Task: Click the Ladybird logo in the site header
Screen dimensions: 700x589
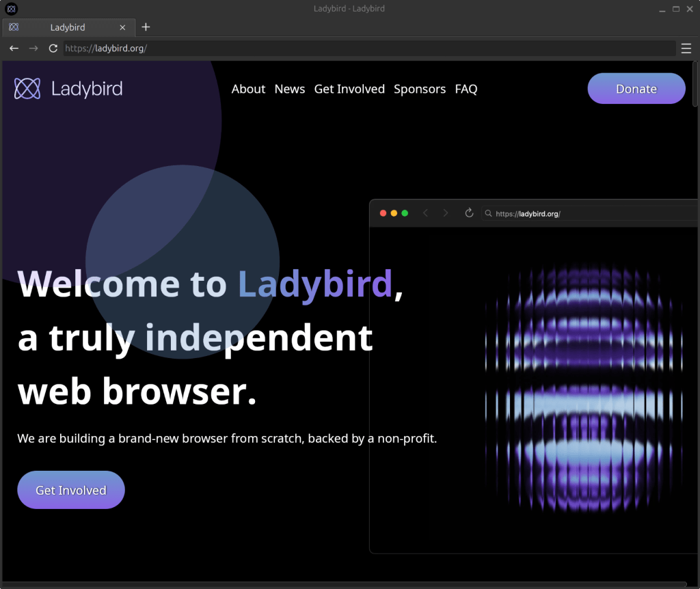Action: pyautogui.click(x=68, y=88)
